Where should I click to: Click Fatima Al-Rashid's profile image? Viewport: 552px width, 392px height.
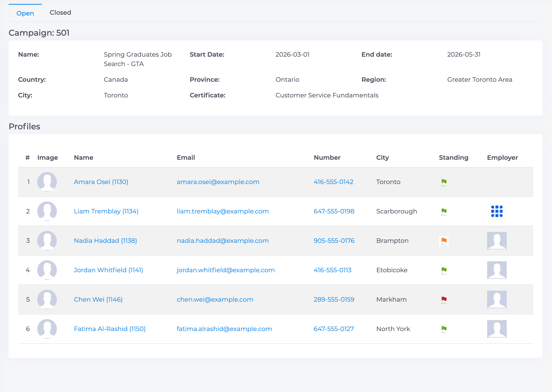coord(47,329)
